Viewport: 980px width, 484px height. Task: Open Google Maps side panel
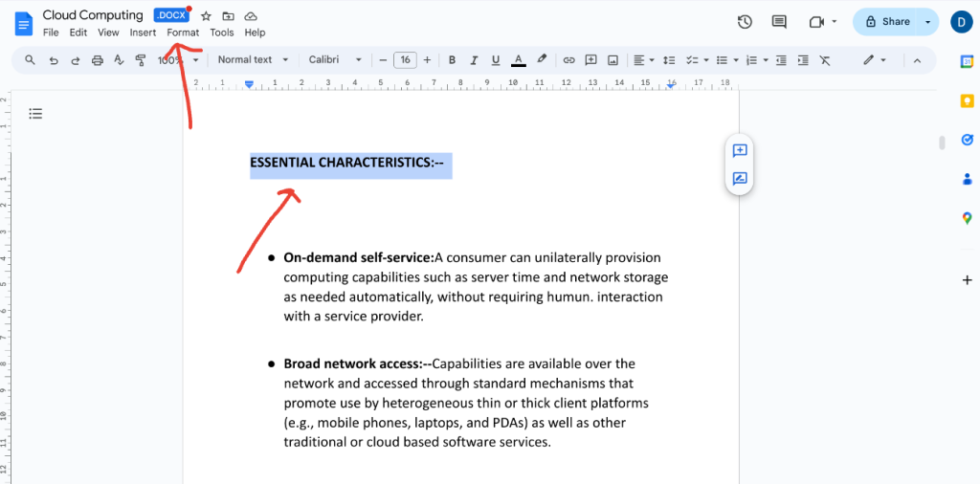point(967,219)
